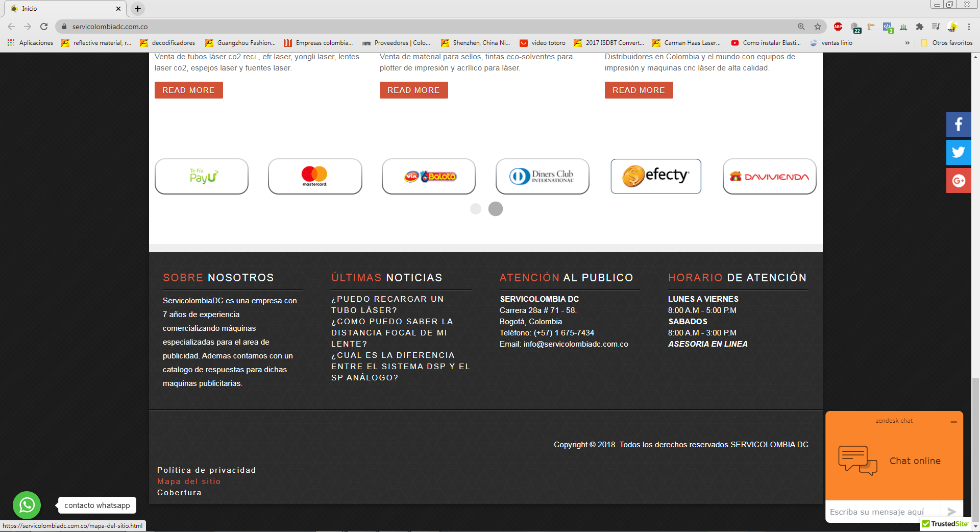Click the Via Baloto payment logo
This screenshot has width=980, height=532.
click(429, 176)
